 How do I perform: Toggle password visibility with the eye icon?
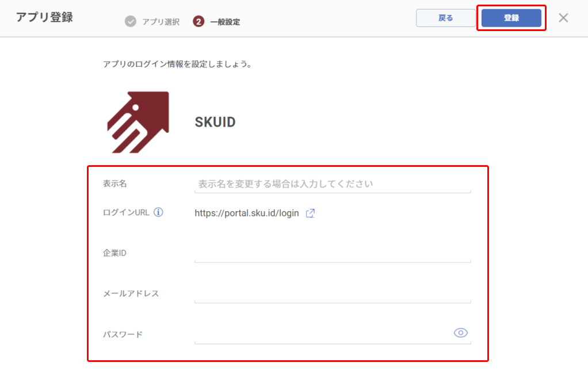tap(460, 333)
